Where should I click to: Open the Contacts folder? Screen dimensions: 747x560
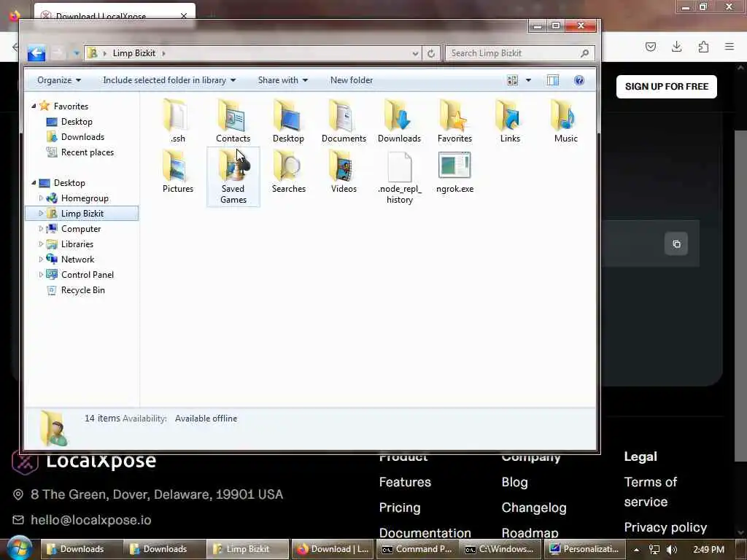pos(233,120)
